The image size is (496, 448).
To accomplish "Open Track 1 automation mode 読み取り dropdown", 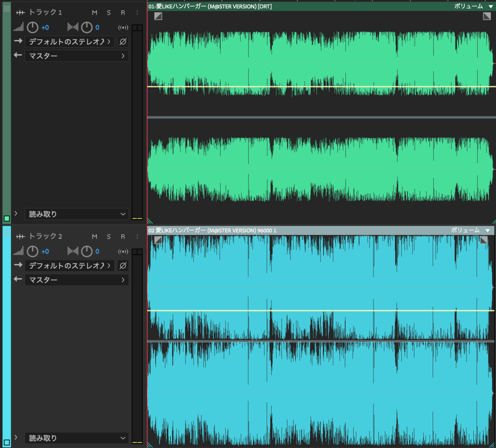I will [77, 214].
